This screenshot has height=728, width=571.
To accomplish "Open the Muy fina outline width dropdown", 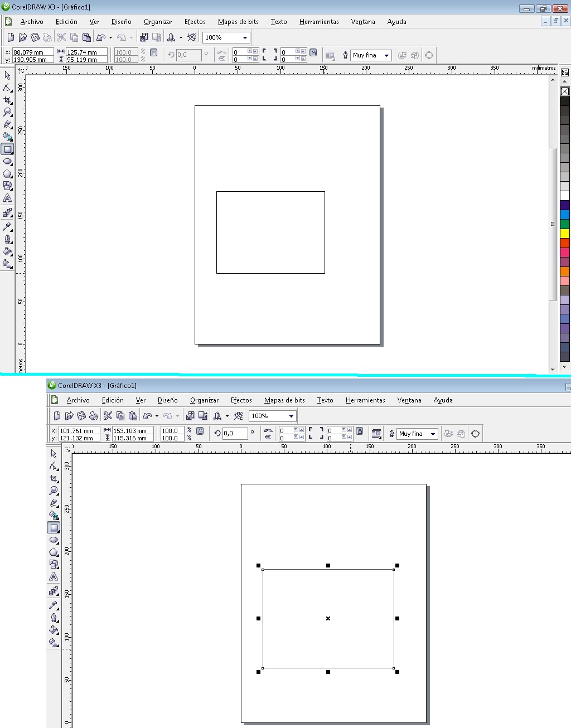I will pos(371,55).
